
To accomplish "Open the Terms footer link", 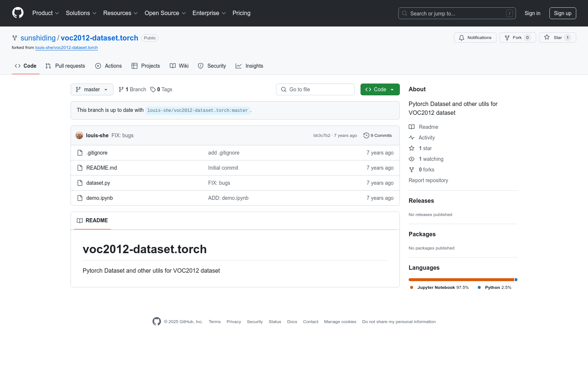I will (215, 322).
